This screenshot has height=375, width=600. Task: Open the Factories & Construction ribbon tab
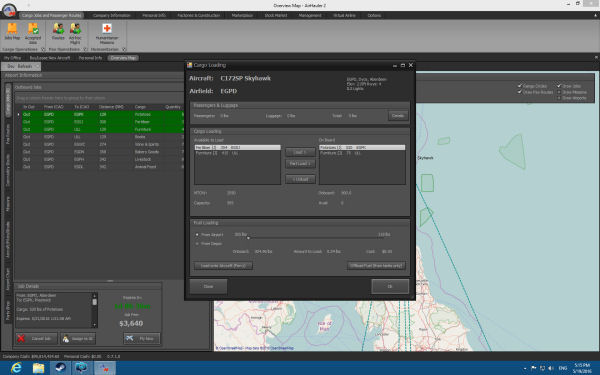pos(199,15)
